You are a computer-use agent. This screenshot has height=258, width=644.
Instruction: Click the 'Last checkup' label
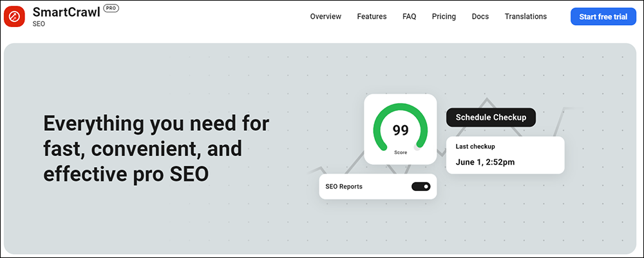pyautogui.click(x=475, y=146)
